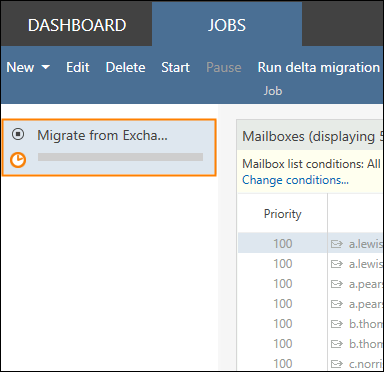Select the Mailbox list conditions text
The image size is (384, 372).
311,164
